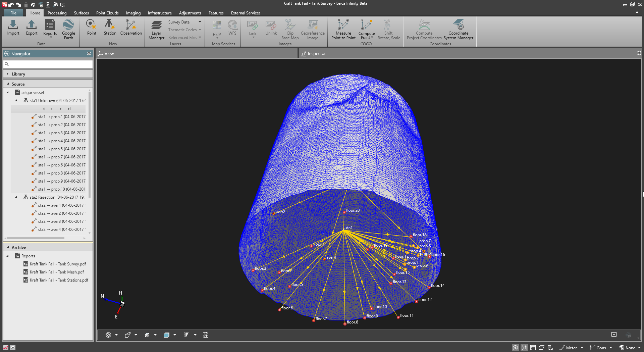This screenshot has height=352, width=644.
Task: Toggle the layers stack button in status bar
Action: pos(541,348)
